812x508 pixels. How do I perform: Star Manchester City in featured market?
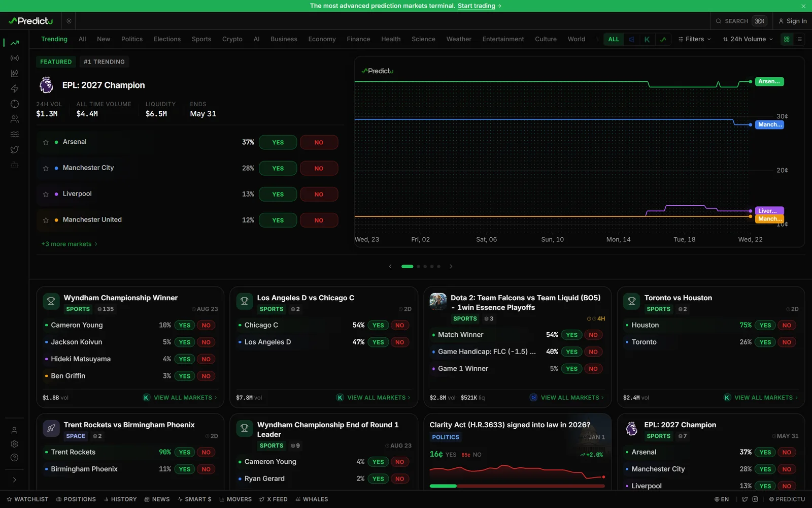point(46,168)
